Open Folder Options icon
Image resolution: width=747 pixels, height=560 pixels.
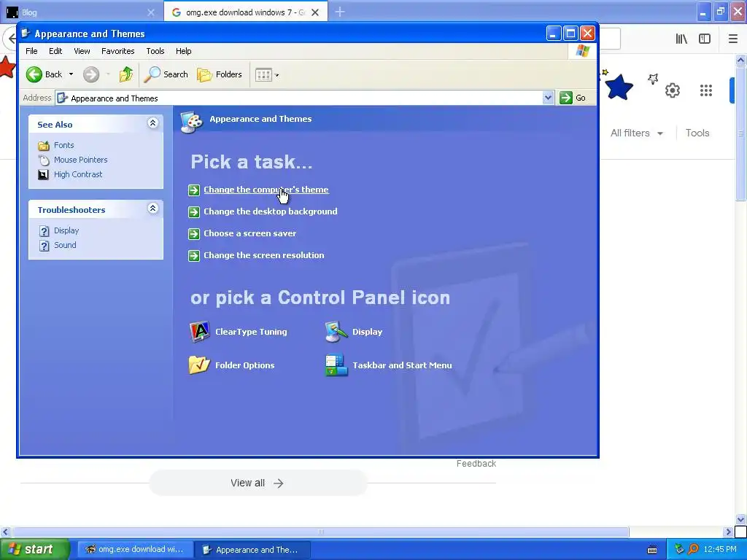(199, 365)
